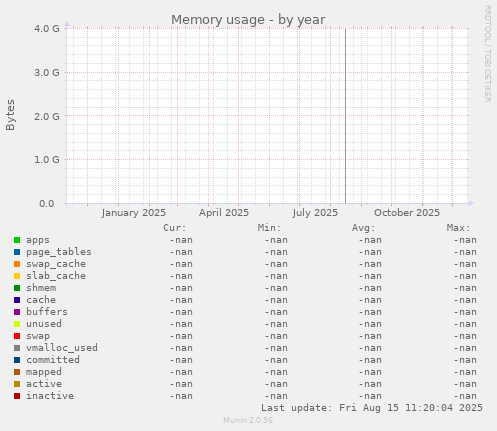The image size is (497, 431).
Task: Click the 'slab_cache' legend label
Action: [x=56, y=276]
